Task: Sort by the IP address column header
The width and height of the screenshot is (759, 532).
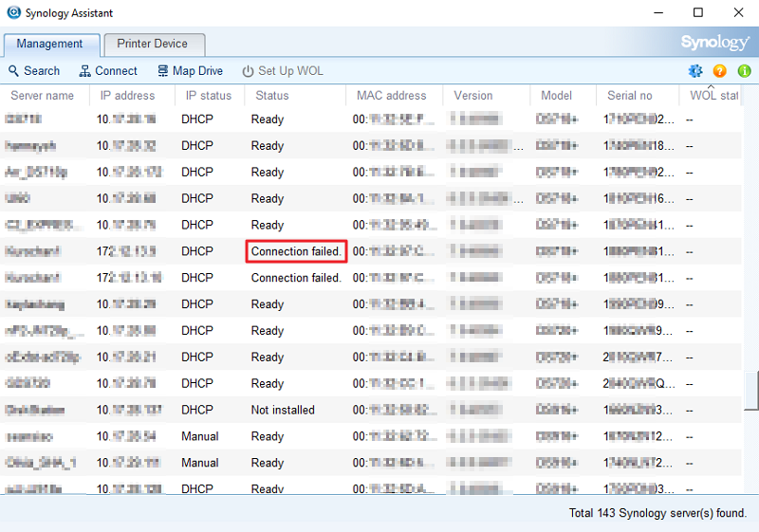Action: click(x=128, y=96)
